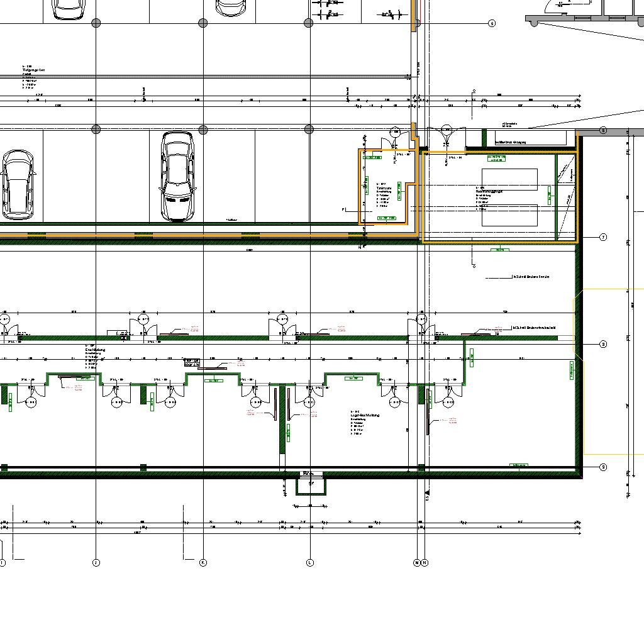Select the Erschließung room label

coord(95,357)
